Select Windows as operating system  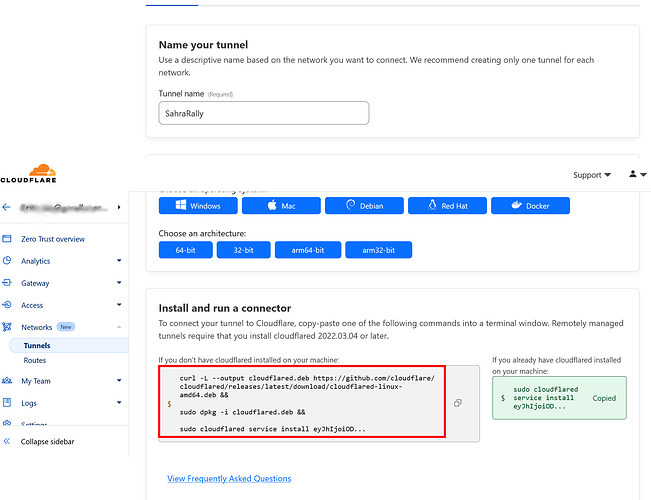pyautogui.click(x=198, y=206)
